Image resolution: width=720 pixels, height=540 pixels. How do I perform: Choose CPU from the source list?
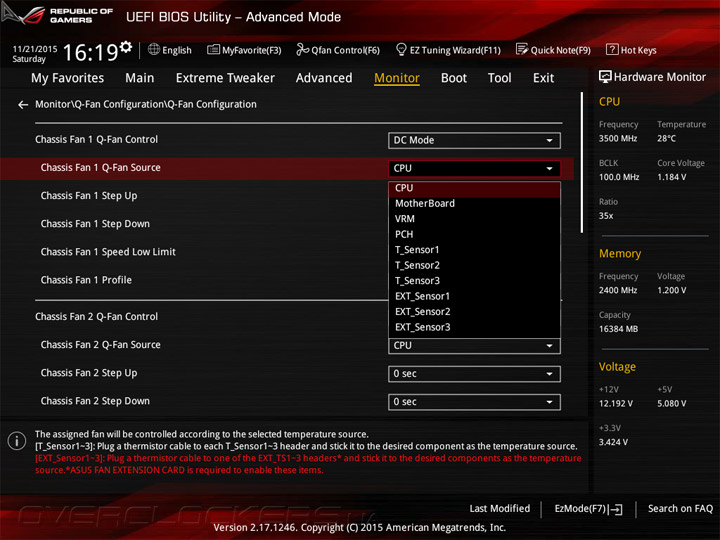pos(474,188)
